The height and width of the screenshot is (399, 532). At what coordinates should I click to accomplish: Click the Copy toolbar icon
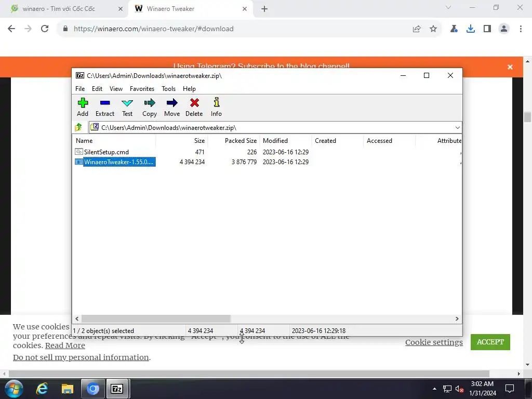[150, 103]
